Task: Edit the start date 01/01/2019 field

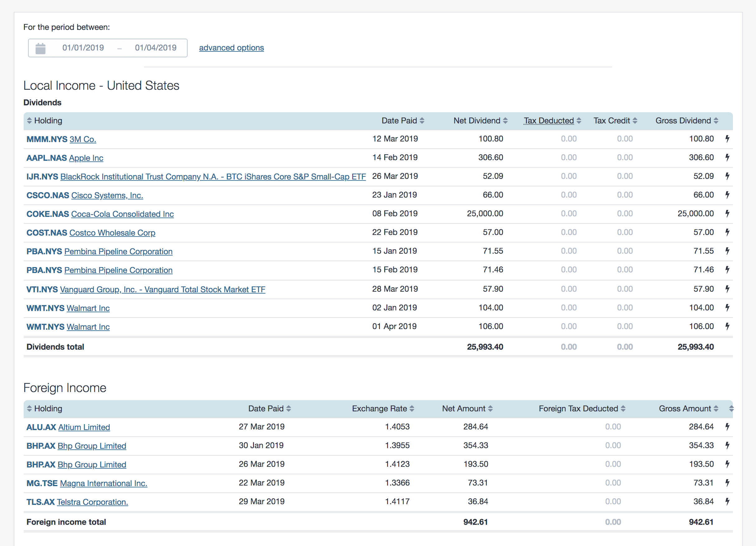Action: pos(83,48)
